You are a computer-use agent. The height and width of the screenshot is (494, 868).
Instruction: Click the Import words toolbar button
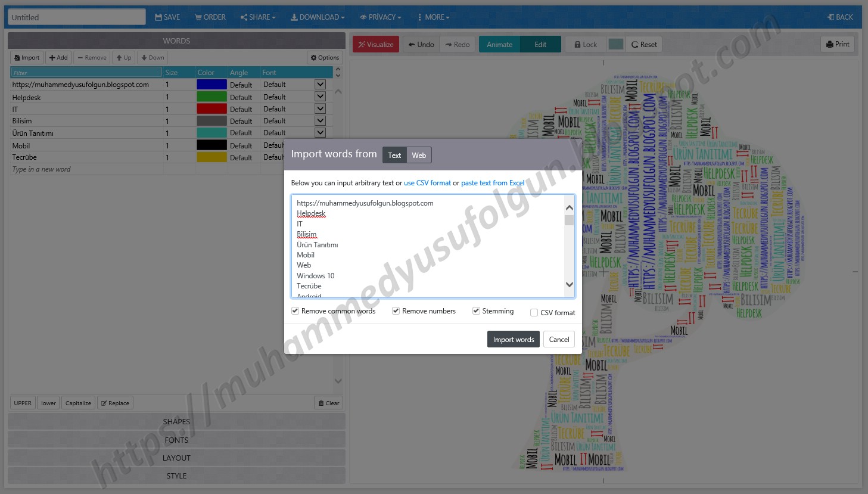(x=27, y=58)
